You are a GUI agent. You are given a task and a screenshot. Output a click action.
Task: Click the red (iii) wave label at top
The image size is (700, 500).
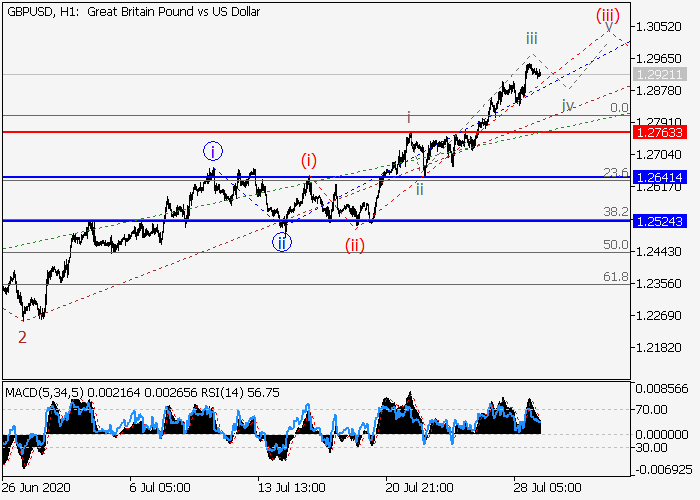tap(609, 16)
